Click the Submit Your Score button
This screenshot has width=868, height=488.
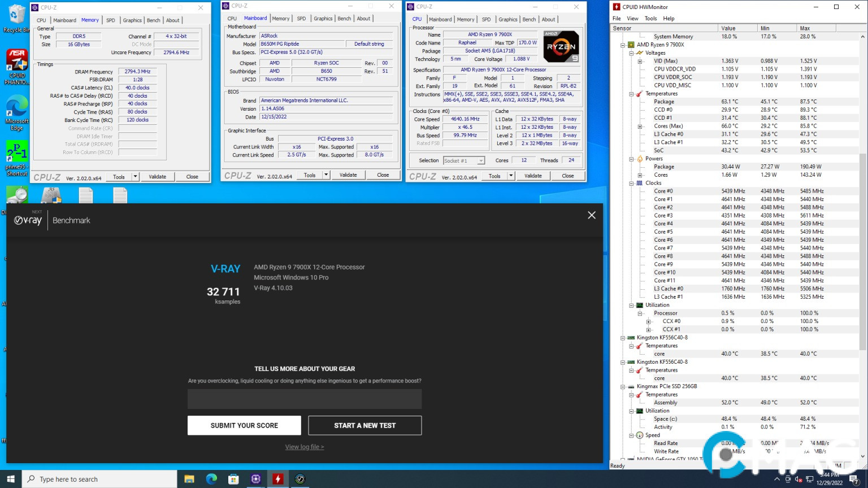point(244,425)
